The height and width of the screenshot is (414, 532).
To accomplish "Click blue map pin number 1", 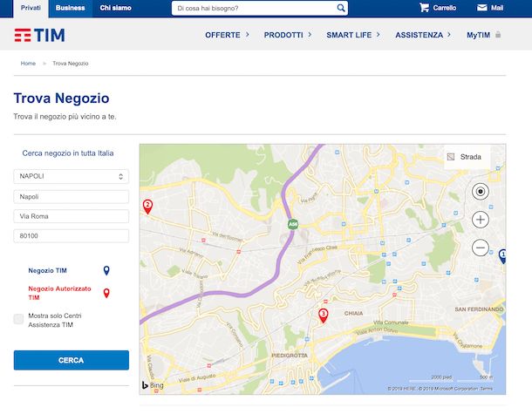I will point(502,256).
